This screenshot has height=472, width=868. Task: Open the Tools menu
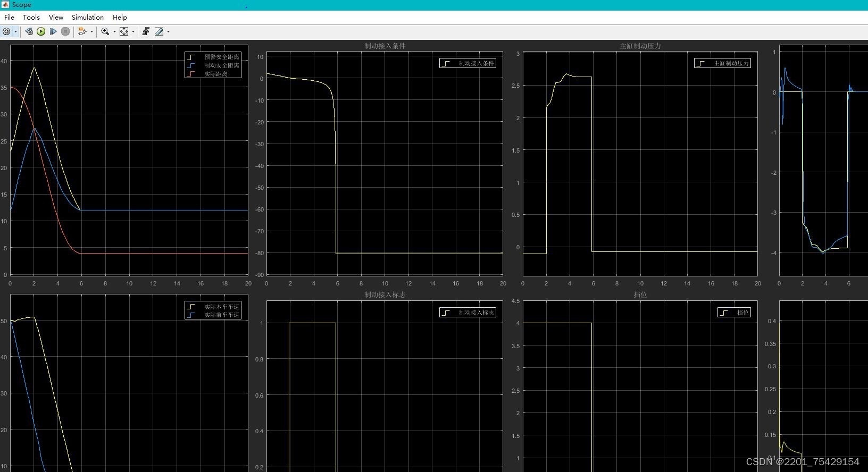[x=31, y=17]
